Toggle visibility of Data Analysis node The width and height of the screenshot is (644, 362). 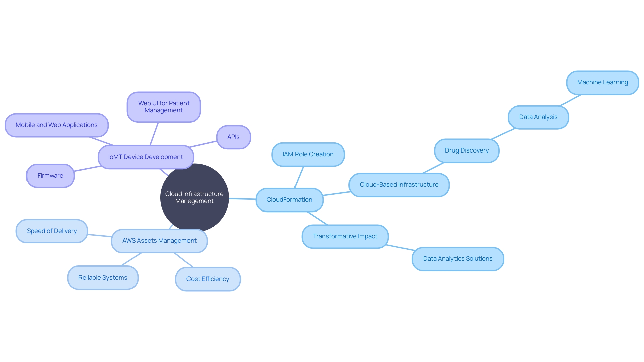click(x=539, y=117)
